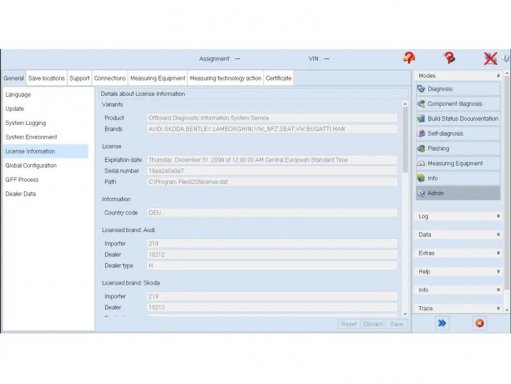
Task: Click the Flashing mode icon
Action: (x=421, y=148)
